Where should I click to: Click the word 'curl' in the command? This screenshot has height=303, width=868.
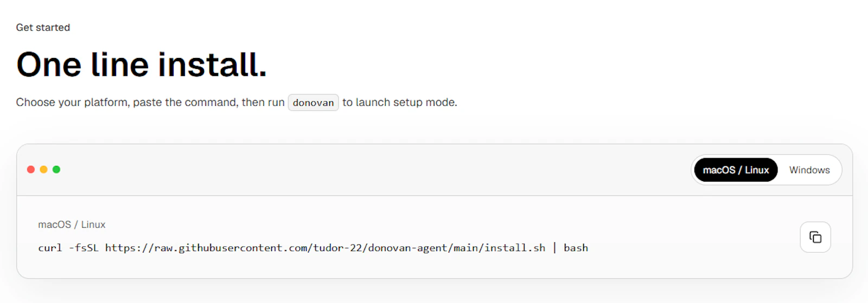(50, 248)
